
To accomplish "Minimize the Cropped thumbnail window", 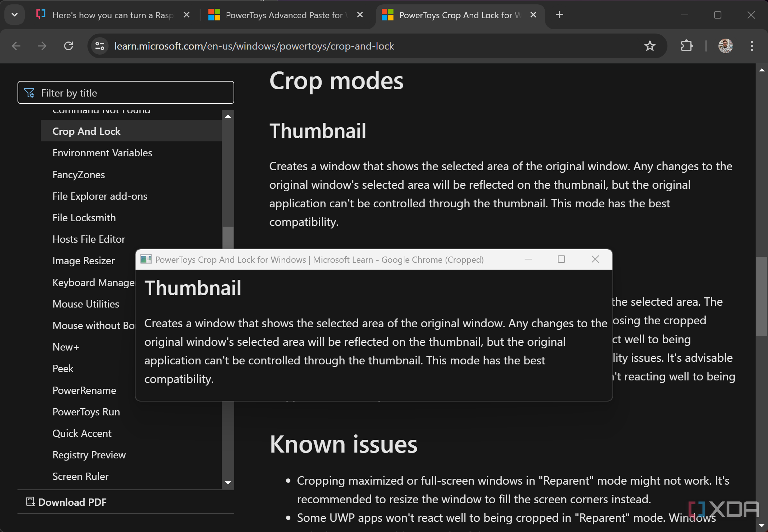I will click(x=528, y=259).
